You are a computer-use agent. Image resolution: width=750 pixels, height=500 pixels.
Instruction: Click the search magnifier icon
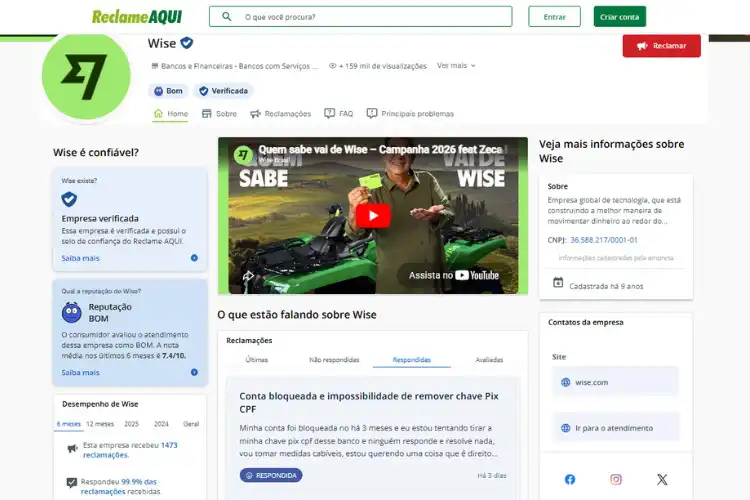(227, 17)
